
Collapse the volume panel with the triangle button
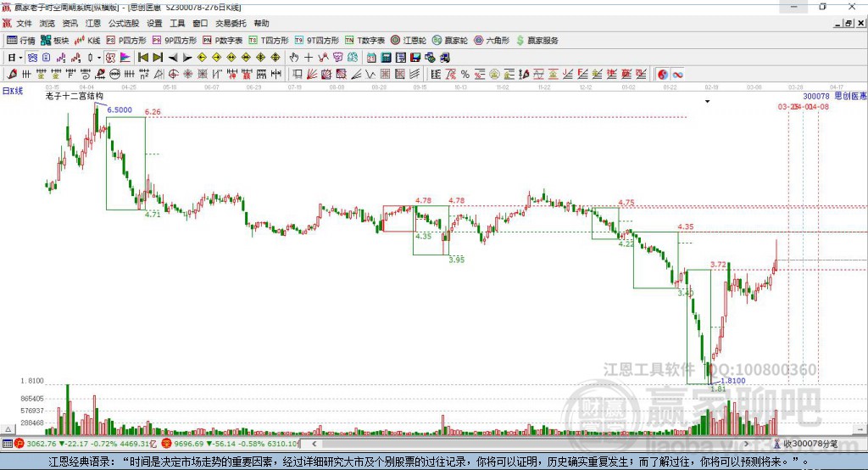pos(8,429)
